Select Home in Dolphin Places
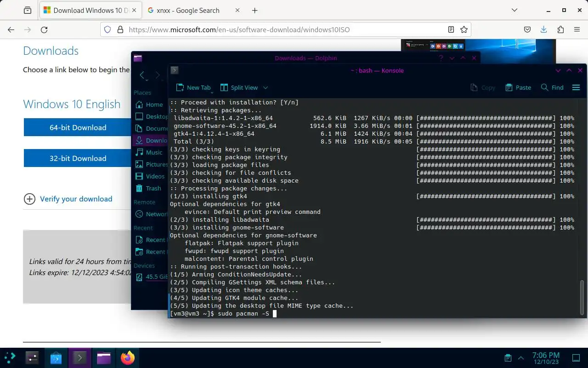The image size is (588, 368). click(150, 104)
